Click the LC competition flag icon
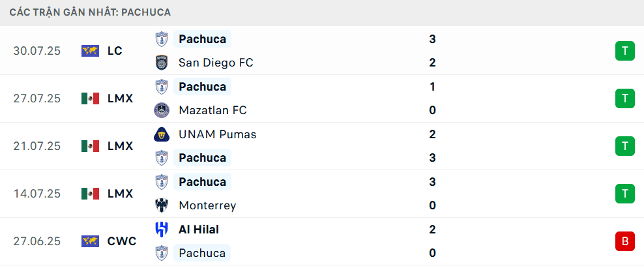This screenshot has width=644, height=268. point(90,51)
